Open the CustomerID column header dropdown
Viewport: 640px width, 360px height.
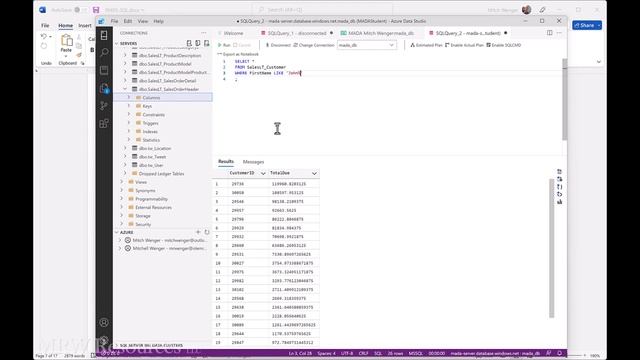click(x=263, y=173)
